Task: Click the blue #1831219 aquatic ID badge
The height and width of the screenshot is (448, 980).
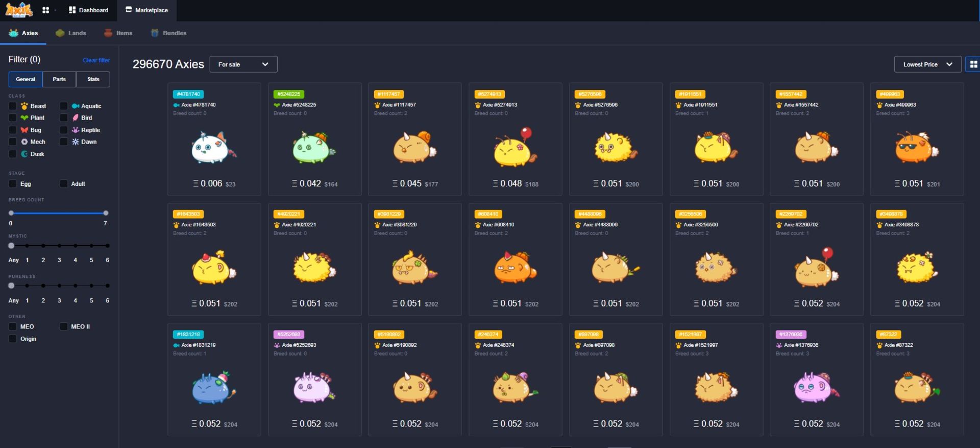Action: coord(188,335)
